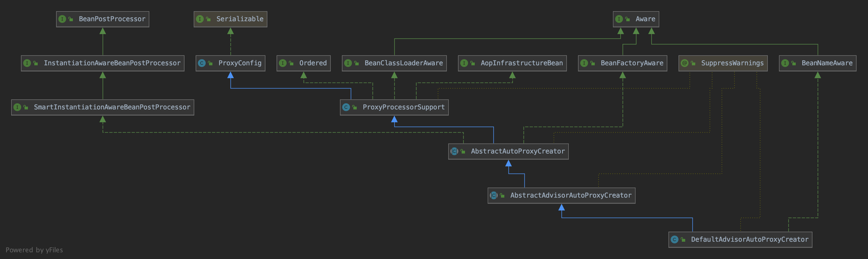Image resolution: width=868 pixels, height=259 pixels.
Task: Select the SmartInstantiationAwareBeanPostProcessor node
Action: click(103, 107)
